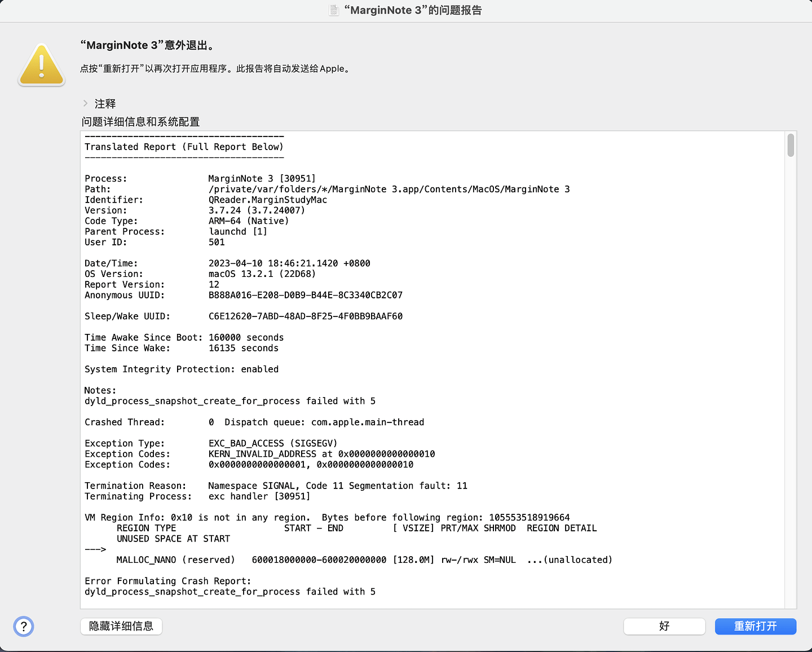Click the "MALLOC_NANO (reserved)" region row
Viewport: 812px width, 652px height.
click(364, 560)
